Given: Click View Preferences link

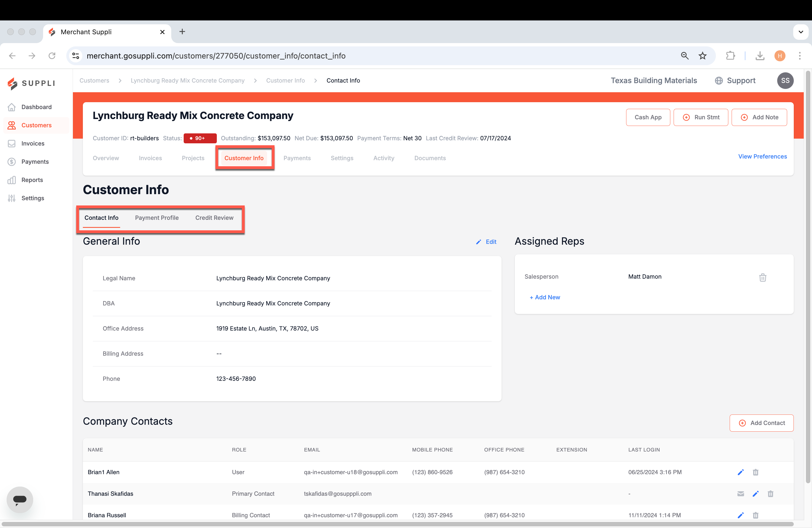Looking at the screenshot, I should coord(762,157).
